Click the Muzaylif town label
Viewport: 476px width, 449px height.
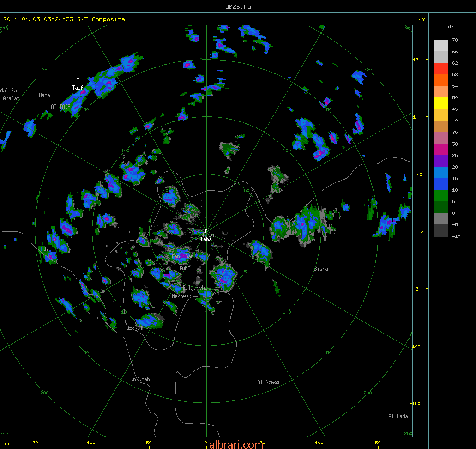pos(134,328)
